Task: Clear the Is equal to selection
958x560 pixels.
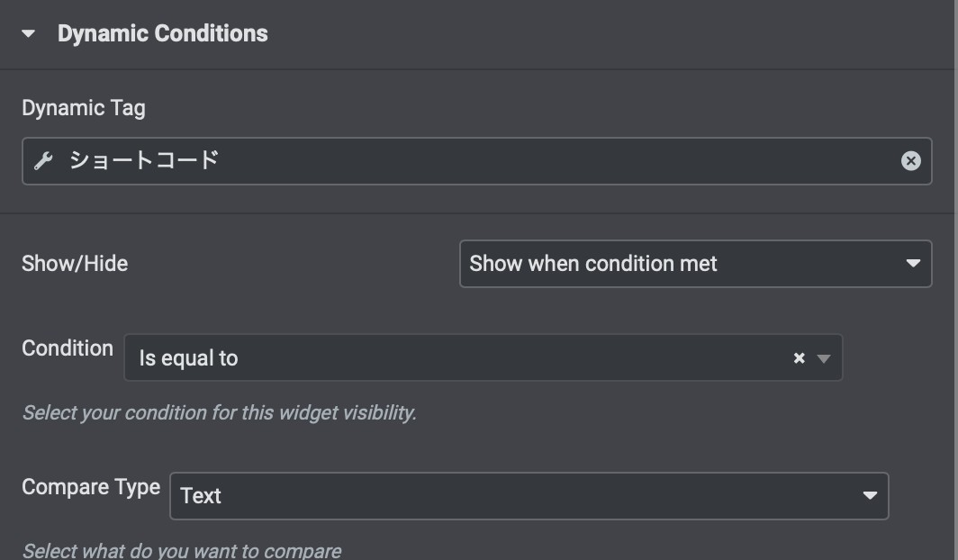Action: point(799,357)
